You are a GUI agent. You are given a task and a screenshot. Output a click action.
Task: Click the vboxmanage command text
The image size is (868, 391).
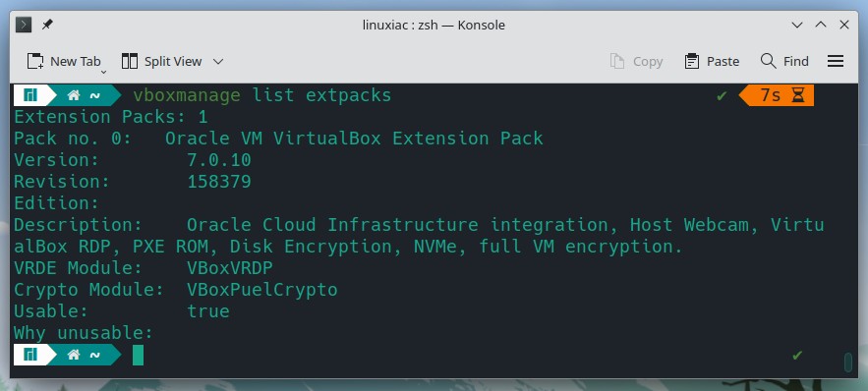[x=187, y=95]
